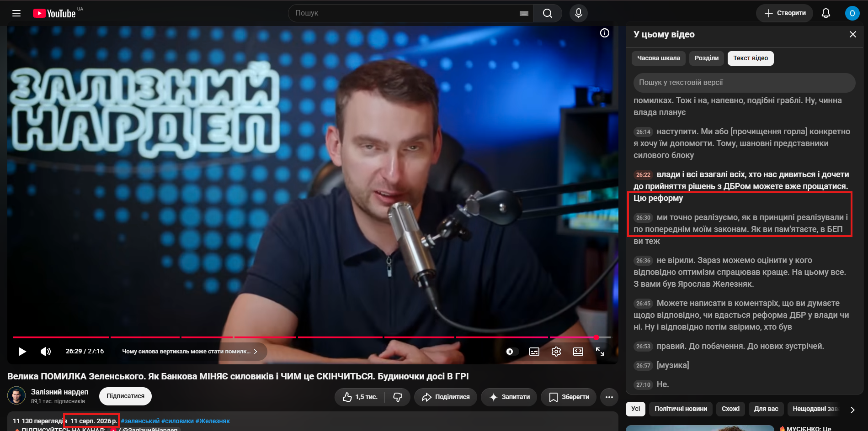Save video with Зберегти

(569, 397)
